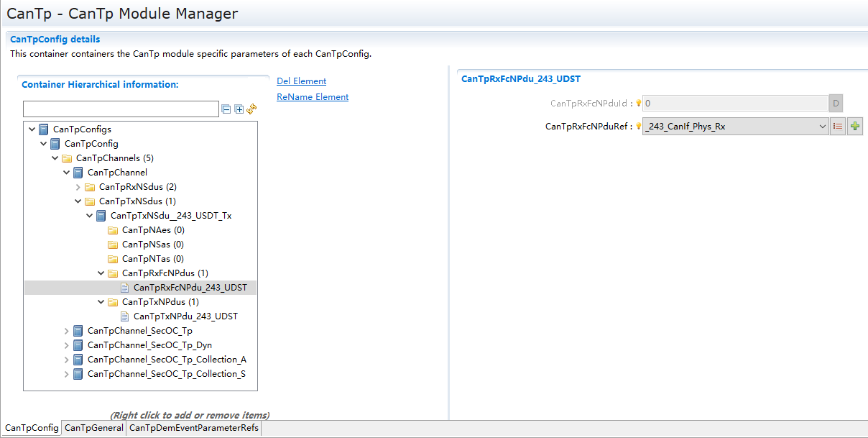Click the refresh tree icon
The width and height of the screenshot is (868, 438).
251,109
